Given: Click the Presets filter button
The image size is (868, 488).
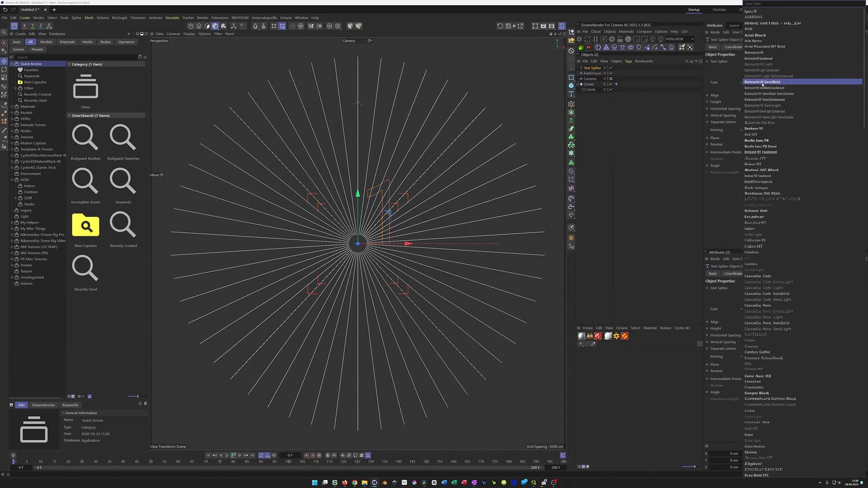Looking at the screenshot, I should click(x=37, y=49).
